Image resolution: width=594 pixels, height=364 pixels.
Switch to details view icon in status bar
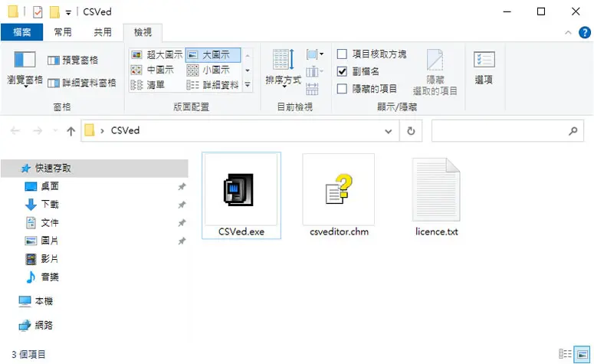click(565, 354)
